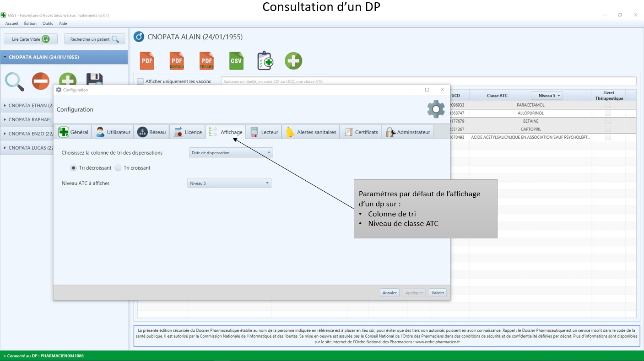
Task: Click the PDF export icon
Action: [147, 61]
